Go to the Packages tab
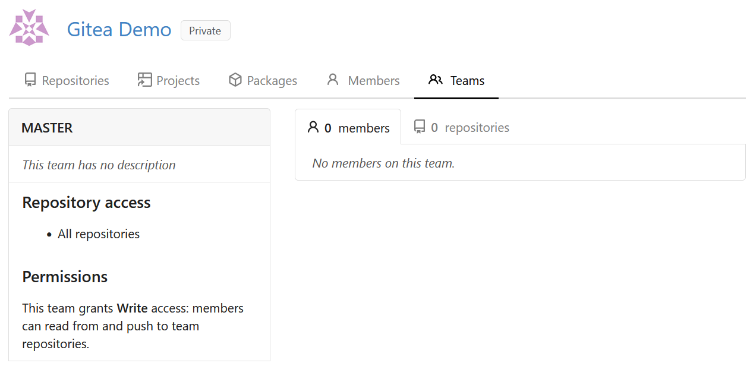This screenshot has width=750, height=366. [263, 80]
